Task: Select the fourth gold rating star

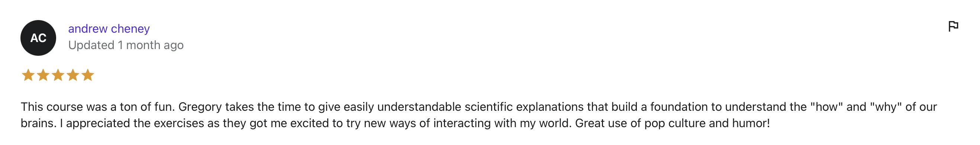Action: click(72, 75)
